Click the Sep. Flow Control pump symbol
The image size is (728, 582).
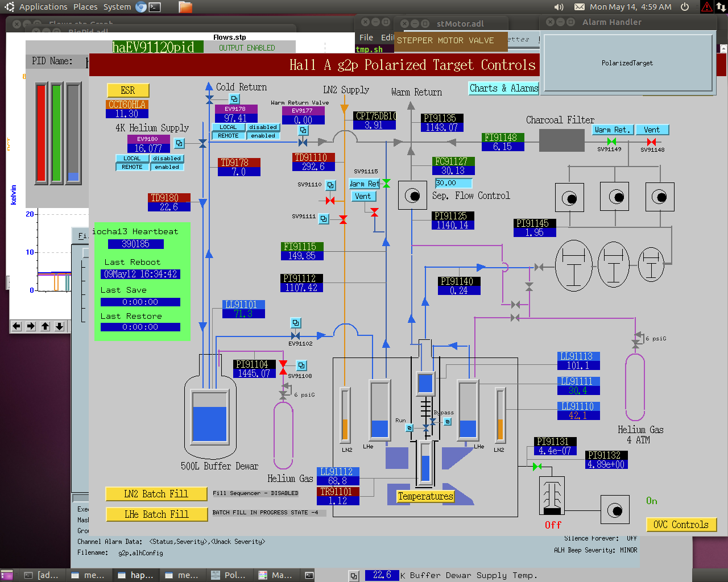412,196
